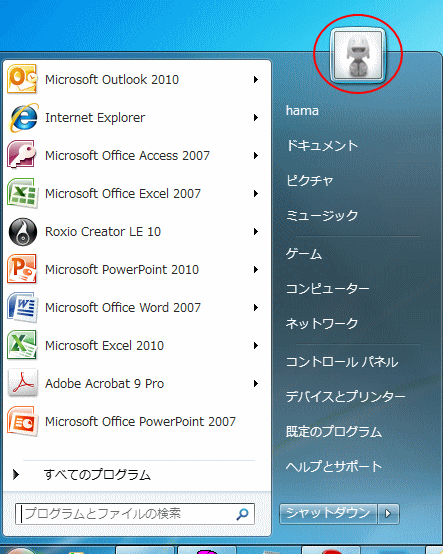Expand Outlook 2010 jump list arrow
The height and width of the screenshot is (554, 443).
256,79
